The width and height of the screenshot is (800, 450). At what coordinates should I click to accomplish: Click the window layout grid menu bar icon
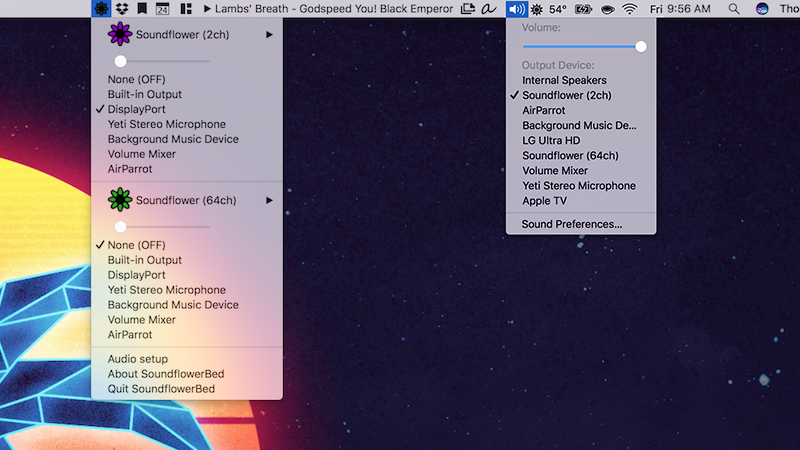tap(186, 9)
